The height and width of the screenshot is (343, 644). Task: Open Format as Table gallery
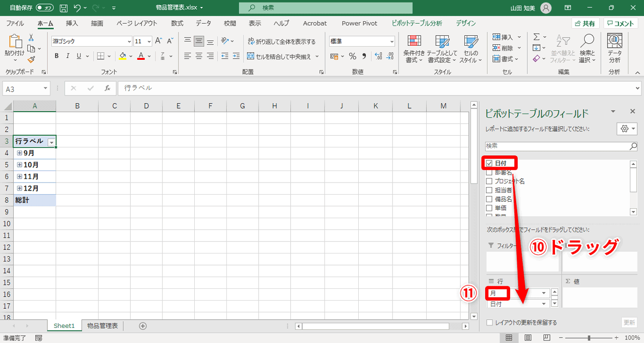(x=442, y=49)
